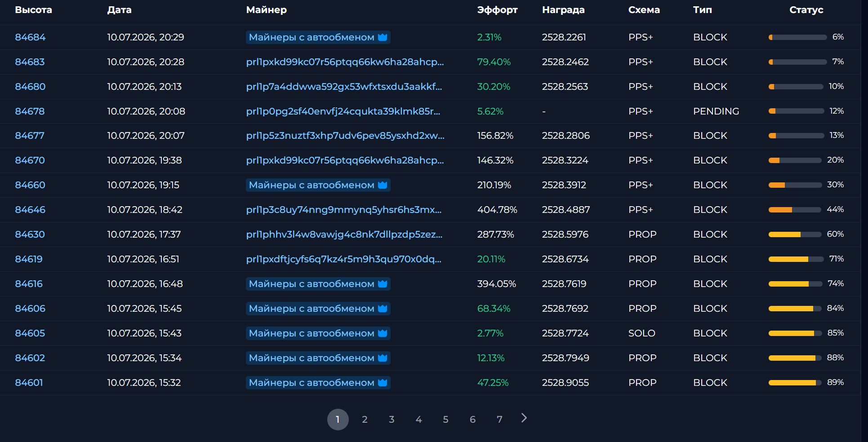868x442 pixels.
Task: Click crown icon in block 84606 row
Action: pos(383,309)
